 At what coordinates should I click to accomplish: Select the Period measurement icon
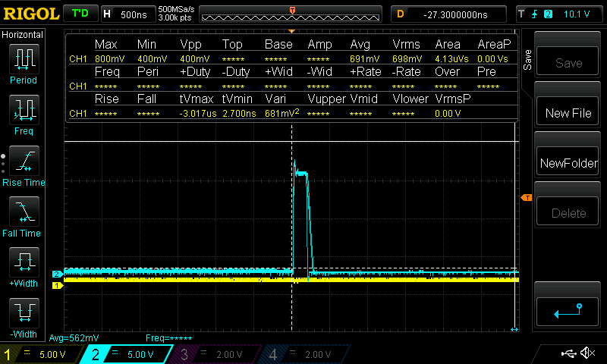[x=24, y=59]
